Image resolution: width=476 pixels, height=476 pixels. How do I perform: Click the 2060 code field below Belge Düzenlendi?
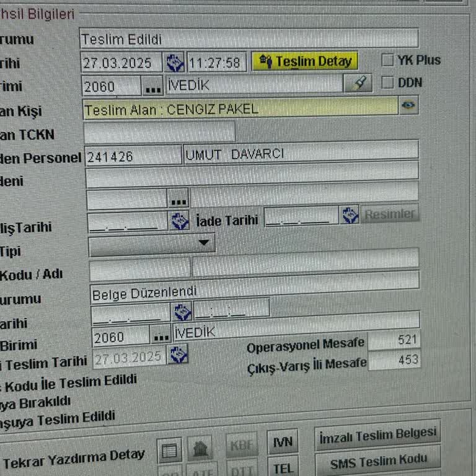(x=121, y=336)
